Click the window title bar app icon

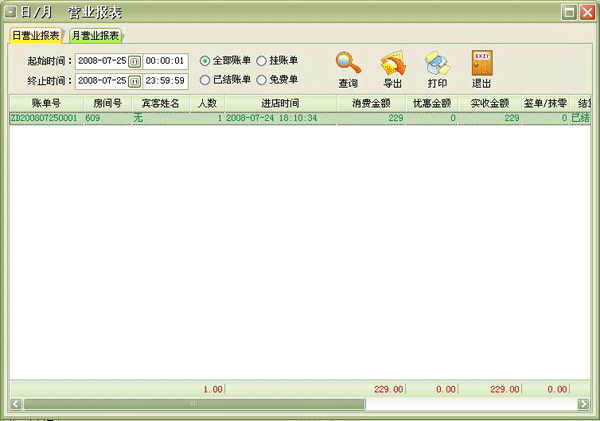pos(11,11)
